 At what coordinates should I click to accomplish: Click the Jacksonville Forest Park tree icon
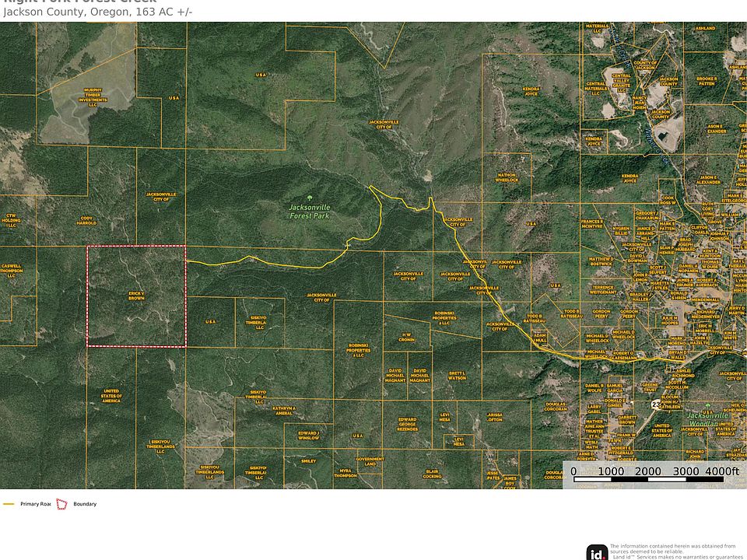point(310,198)
